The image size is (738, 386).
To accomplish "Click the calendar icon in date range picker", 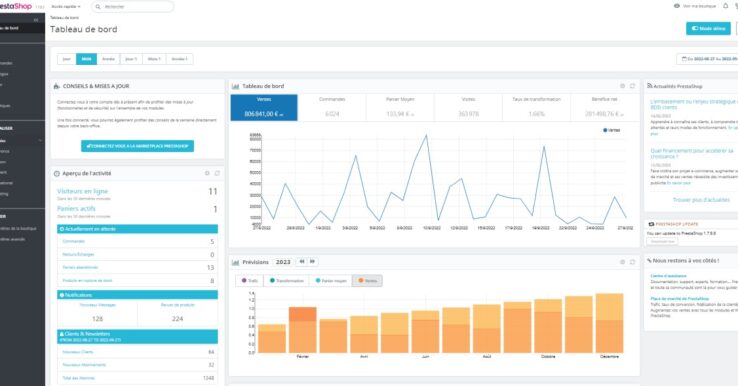I will point(684,59).
